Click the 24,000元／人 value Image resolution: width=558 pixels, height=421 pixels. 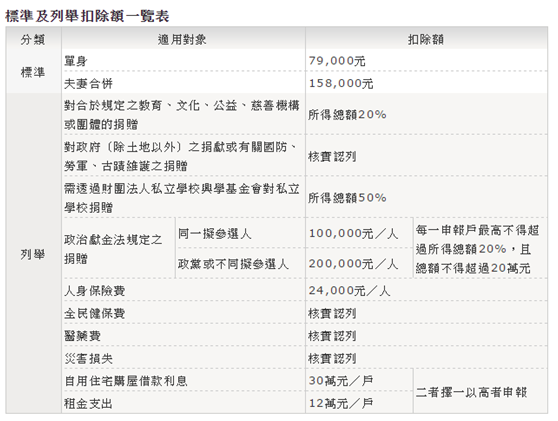(349, 290)
